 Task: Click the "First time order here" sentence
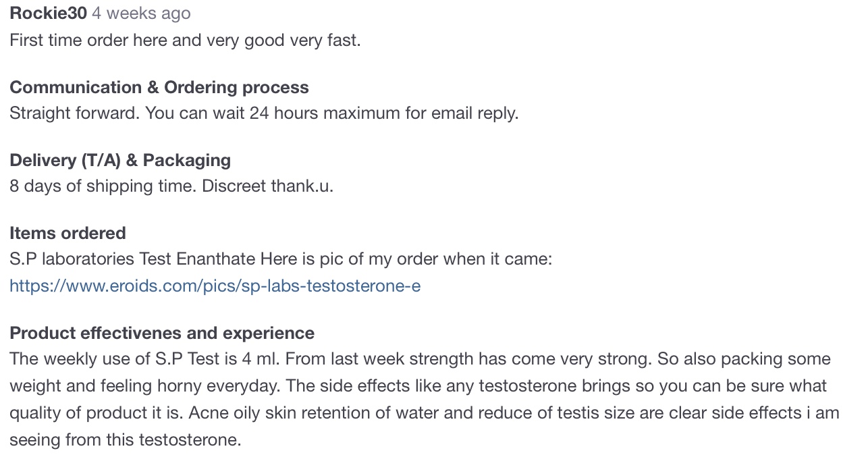pyautogui.click(x=88, y=41)
